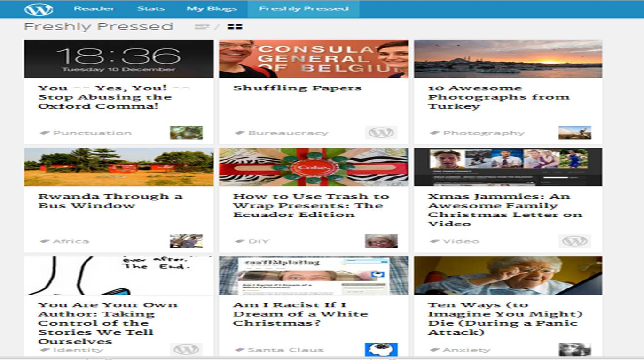Click WordPress avatar on Shuffling Papers card
644x360 pixels.
pos(381,133)
